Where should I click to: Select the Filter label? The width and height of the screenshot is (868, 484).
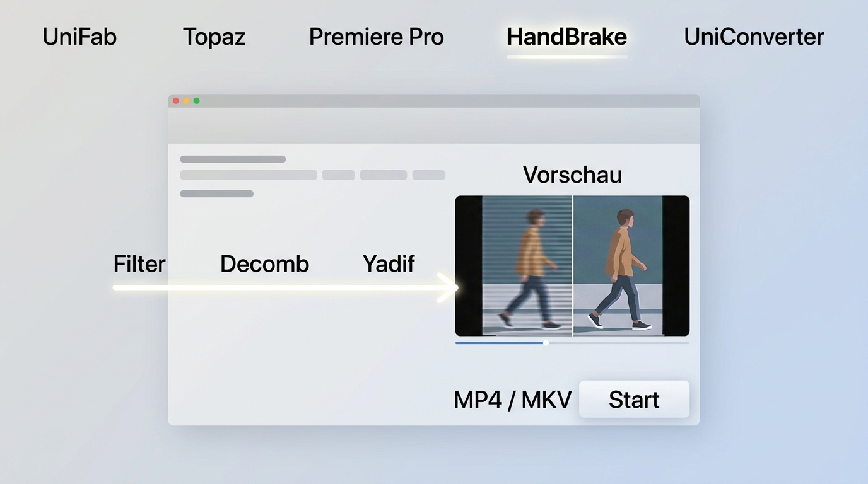click(x=139, y=263)
